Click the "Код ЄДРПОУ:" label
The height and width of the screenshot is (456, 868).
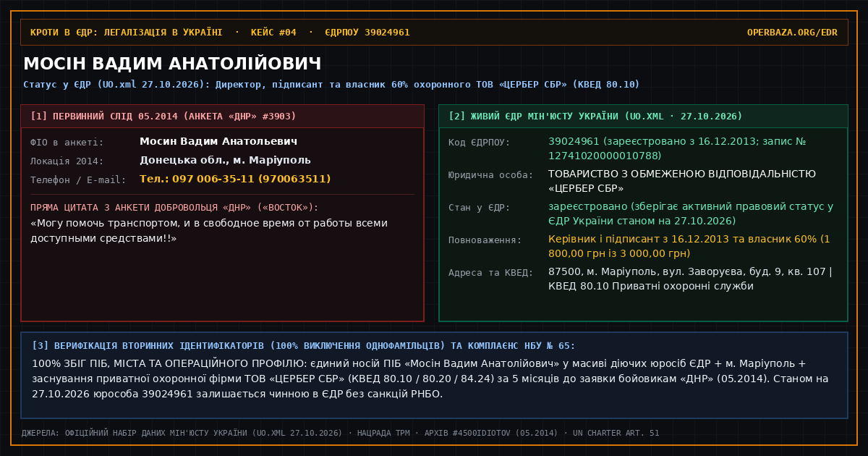tap(480, 143)
